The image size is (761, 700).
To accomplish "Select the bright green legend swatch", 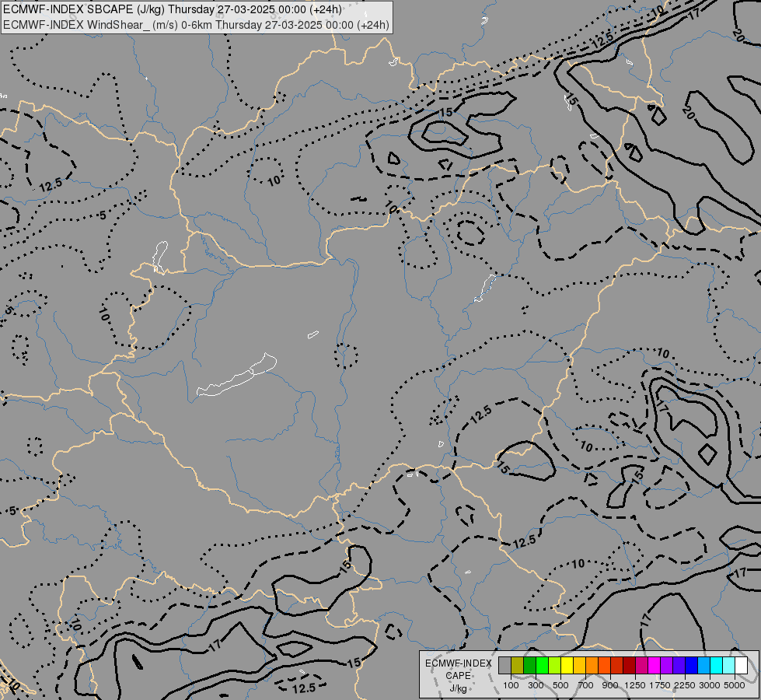I will 542,665.
